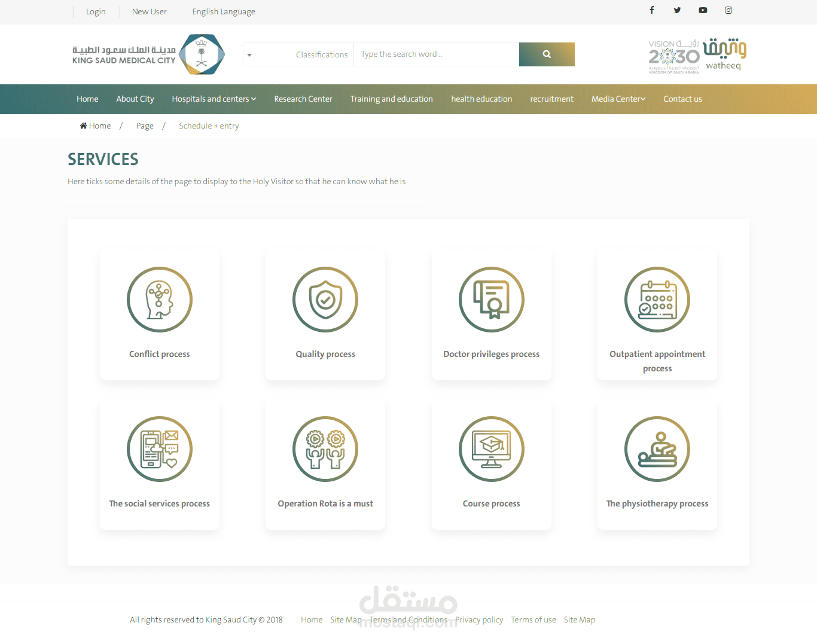Click Operation Rota is a must label
Screen dimensions: 817x644
tap(325, 503)
